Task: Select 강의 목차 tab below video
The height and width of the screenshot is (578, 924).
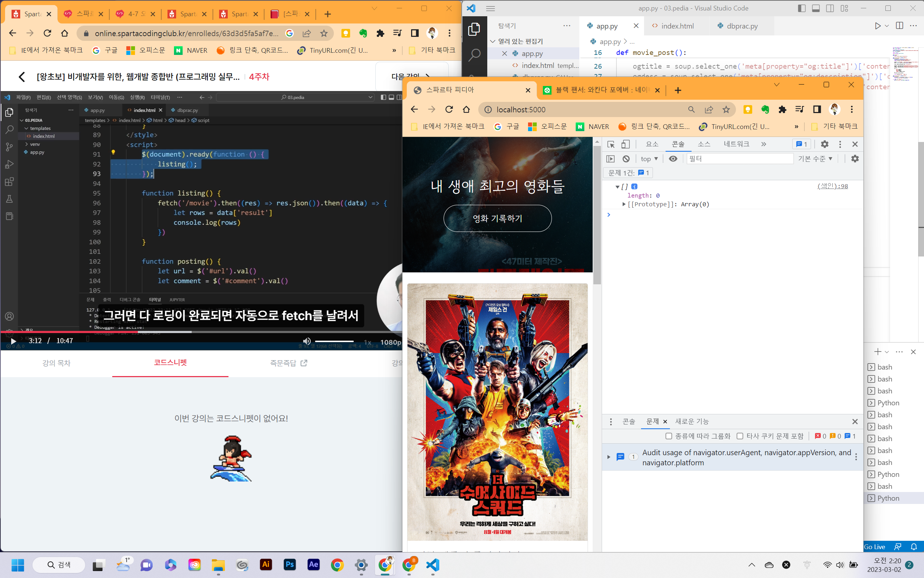Action: pyautogui.click(x=57, y=363)
